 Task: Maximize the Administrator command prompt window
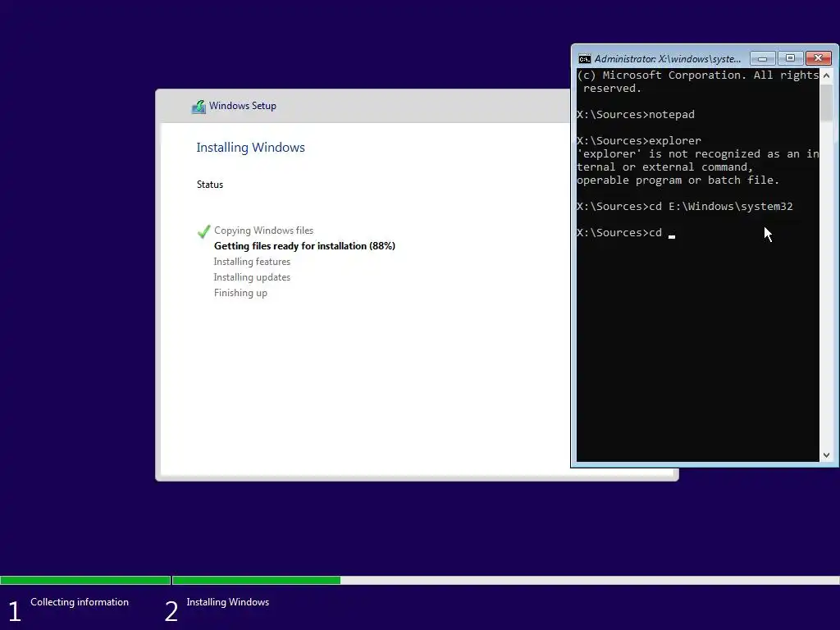(790, 58)
